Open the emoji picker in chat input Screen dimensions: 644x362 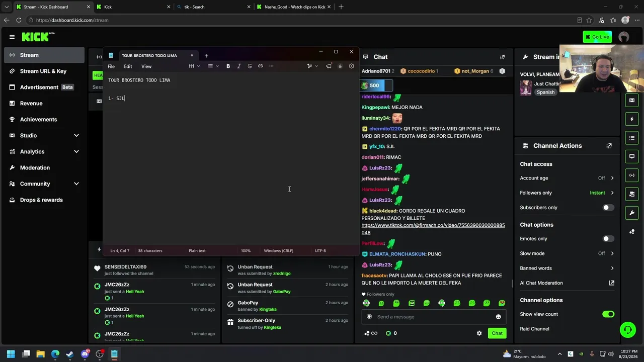coord(499,317)
